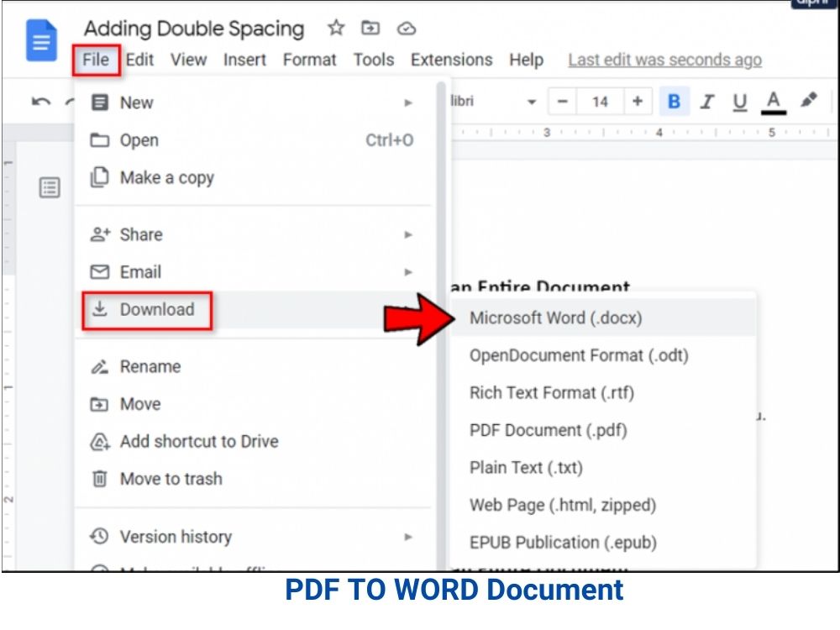Click the clock icon beside Version history
Image resolution: width=840 pixels, height=630 pixels.
point(99,536)
